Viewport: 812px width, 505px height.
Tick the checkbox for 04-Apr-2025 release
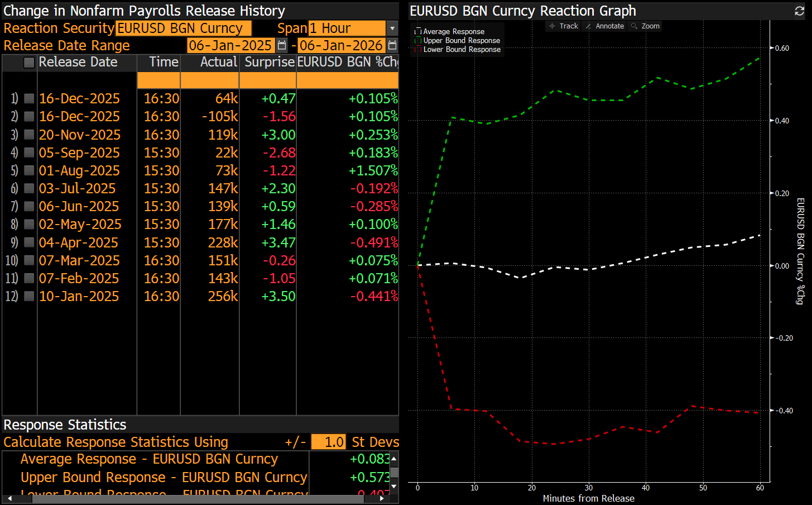[29, 242]
